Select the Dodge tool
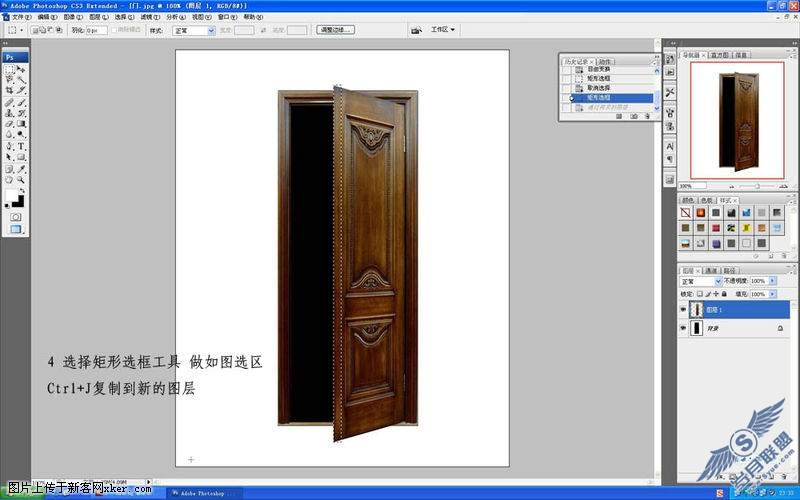 point(21,135)
